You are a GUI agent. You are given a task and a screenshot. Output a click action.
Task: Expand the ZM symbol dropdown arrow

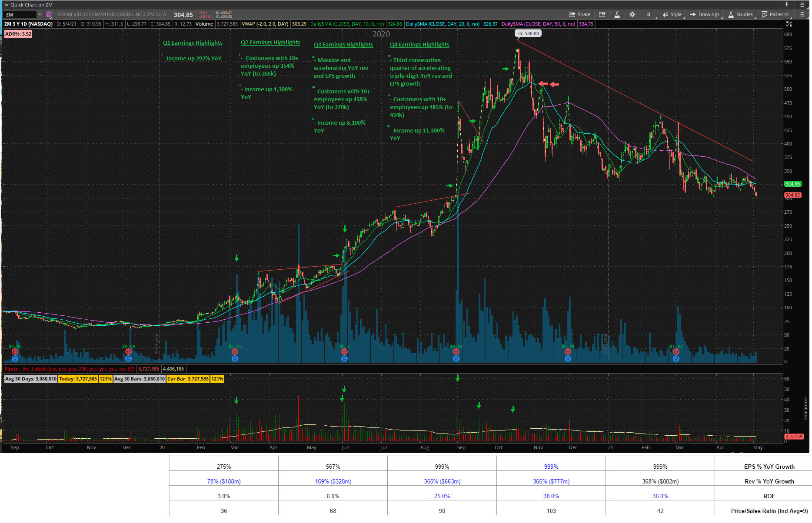(x=40, y=15)
